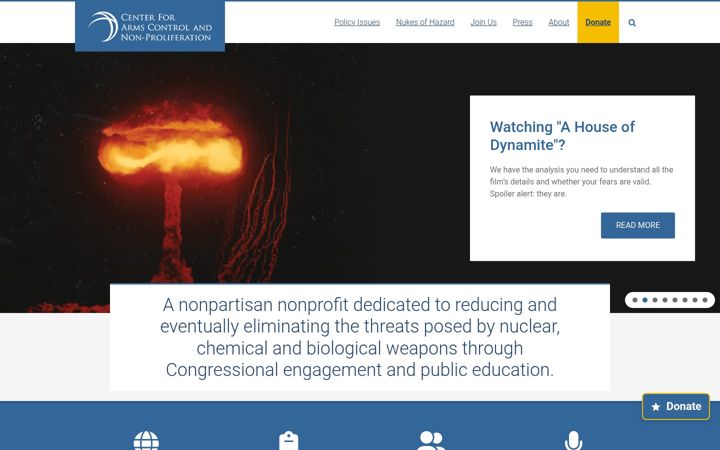
Task: Click the Center for Arms Control logo
Action: click(x=150, y=26)
